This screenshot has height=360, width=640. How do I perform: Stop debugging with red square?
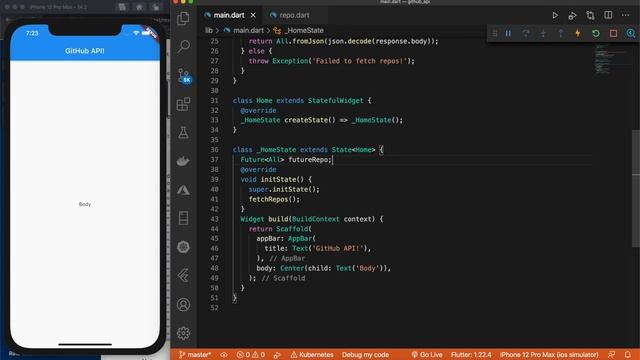(613, 33)
